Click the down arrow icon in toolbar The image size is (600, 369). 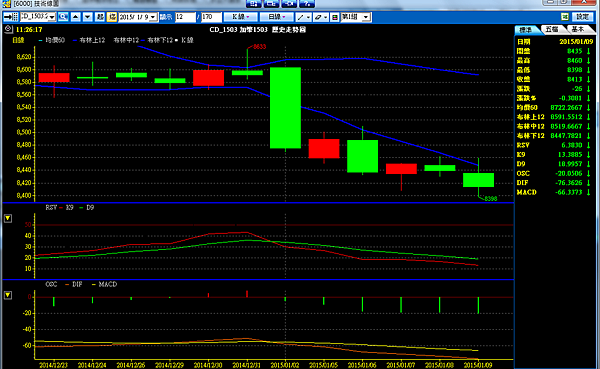coord(88,17)
